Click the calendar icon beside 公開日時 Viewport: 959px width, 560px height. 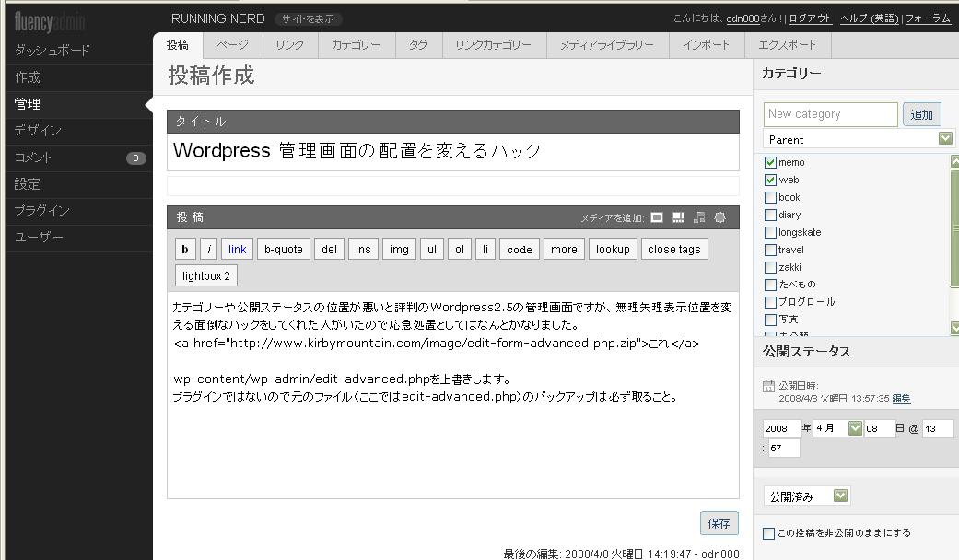coord(768,386)
